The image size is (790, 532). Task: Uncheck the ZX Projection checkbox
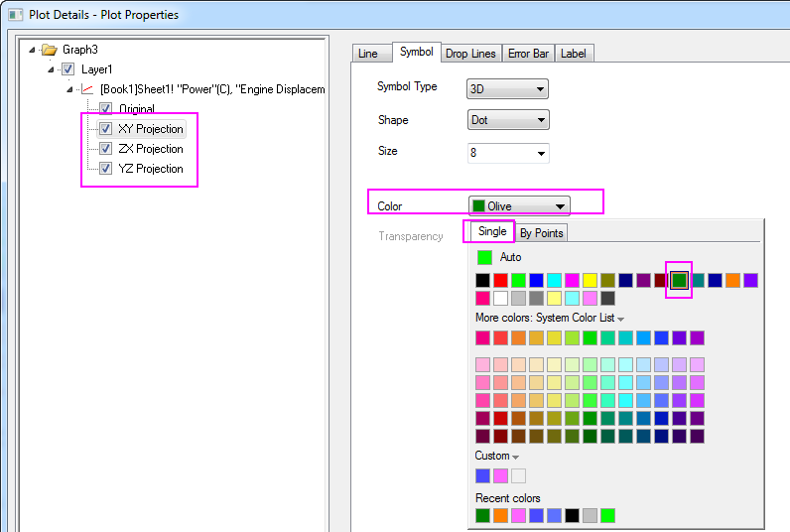click(105, 149)
